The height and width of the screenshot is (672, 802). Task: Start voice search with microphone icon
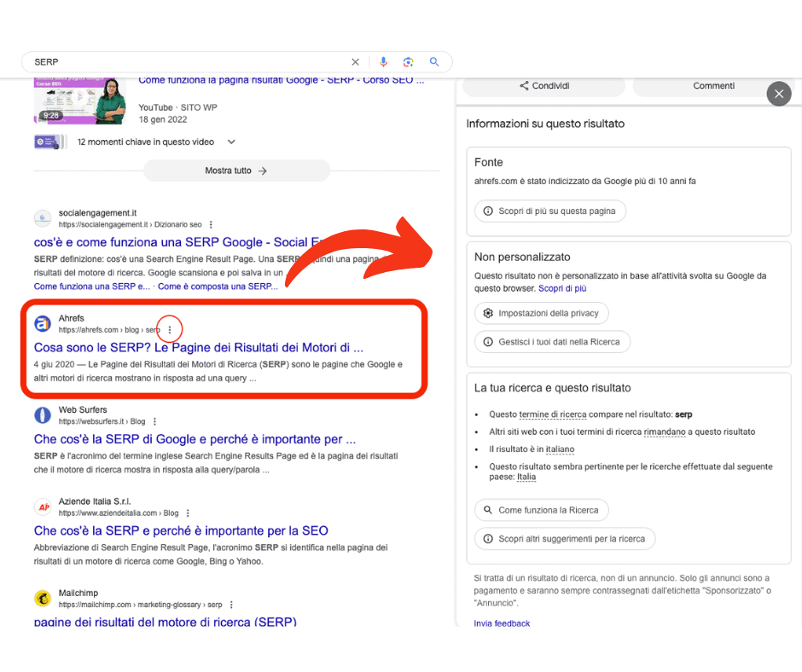pyautogui.click(x=383, y=62)
